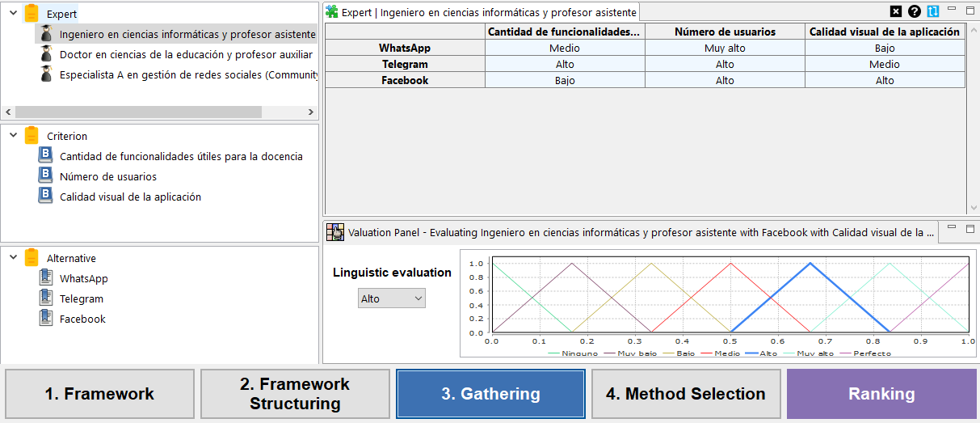Image resolution: width=980 pixels, height=423 pixels.
Task: Select WhatsApp Número de usuarios cell 'Muy alto'
Action: [x=725, y=48]
